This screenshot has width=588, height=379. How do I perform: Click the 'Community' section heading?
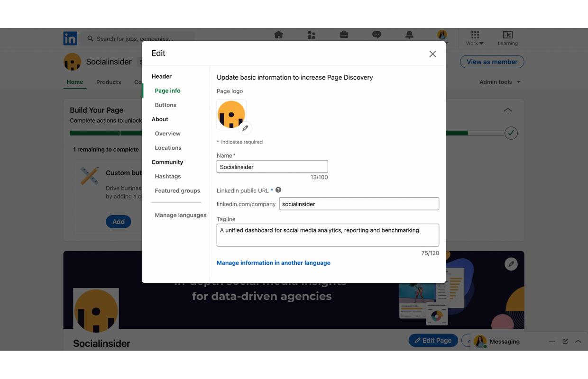point(167,162)
